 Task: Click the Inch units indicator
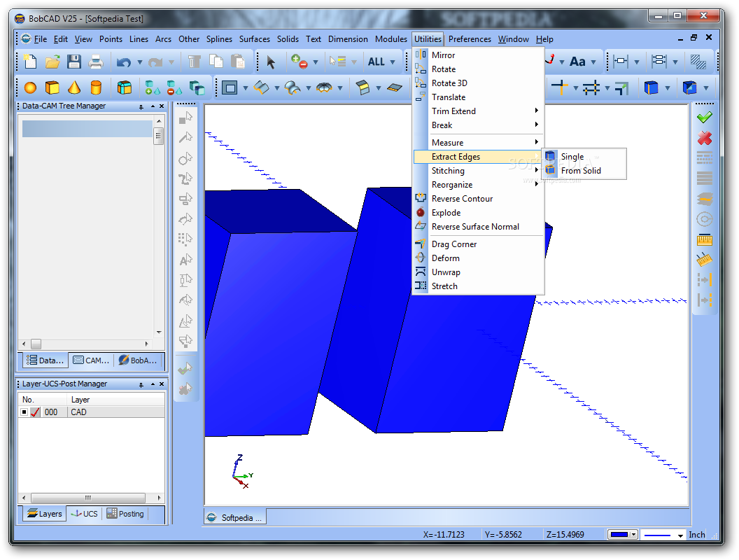(696, 535)
